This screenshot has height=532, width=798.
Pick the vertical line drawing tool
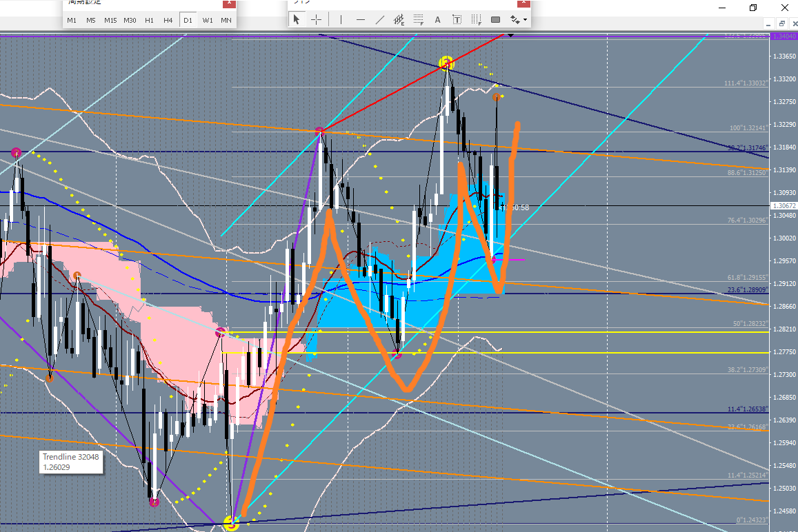point(341,20)
